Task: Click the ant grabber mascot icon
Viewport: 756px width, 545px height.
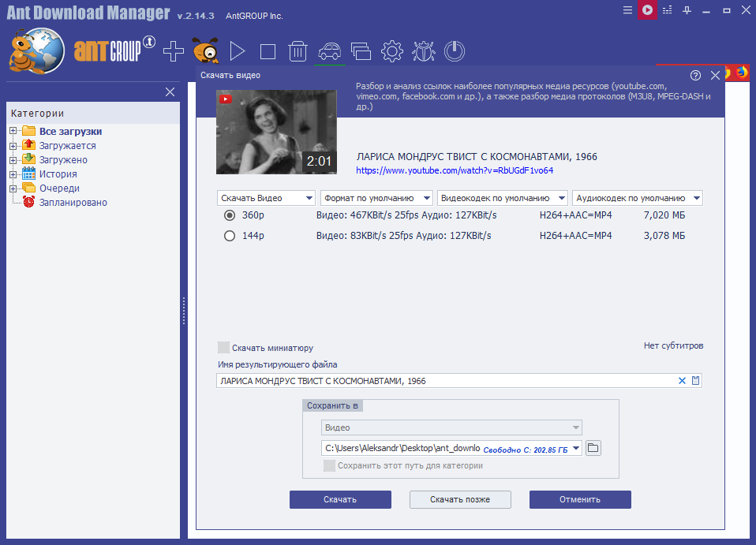Action: [x=206, y=50]
